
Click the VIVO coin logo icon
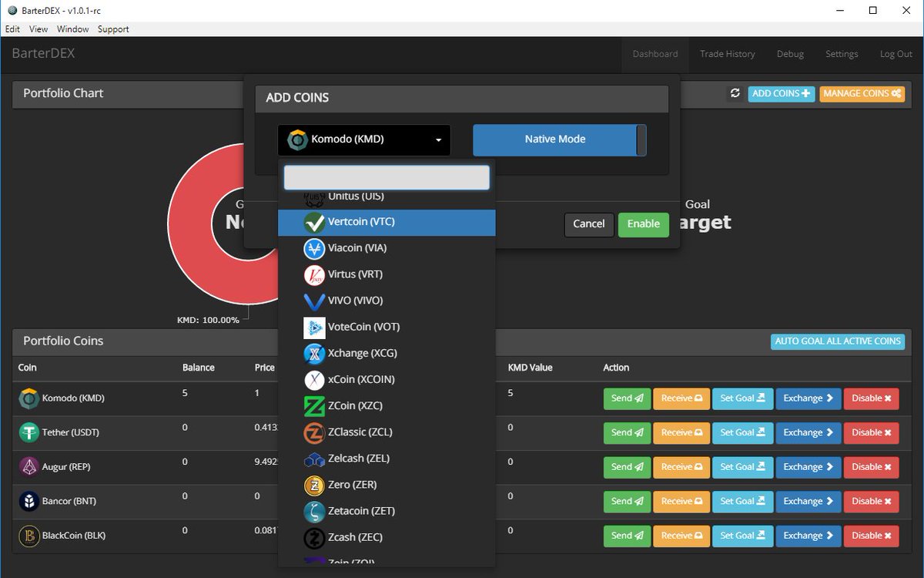(x=314, y=301)
